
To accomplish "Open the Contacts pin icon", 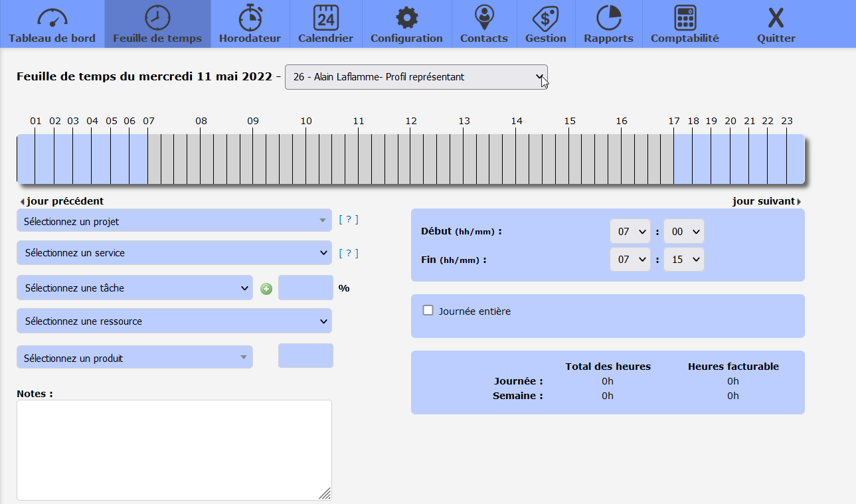I will click(484, 17).
